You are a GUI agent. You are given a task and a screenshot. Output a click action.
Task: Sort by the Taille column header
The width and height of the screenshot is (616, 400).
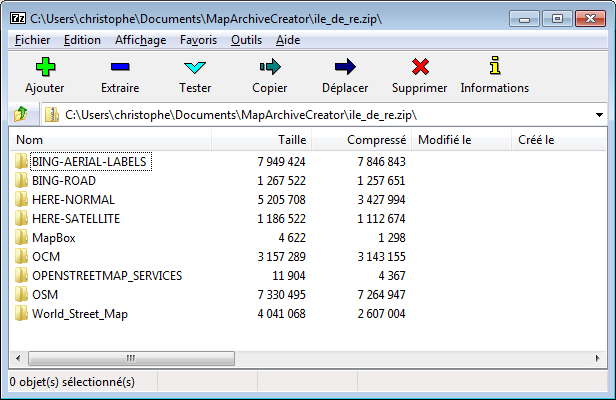coord(262,139)
